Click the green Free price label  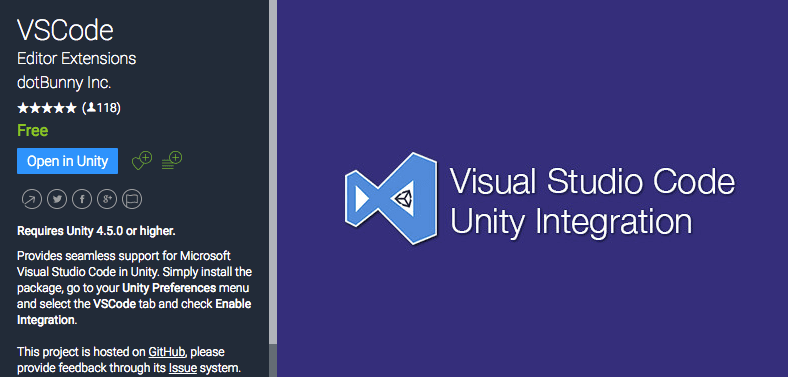tap(33, 131)
